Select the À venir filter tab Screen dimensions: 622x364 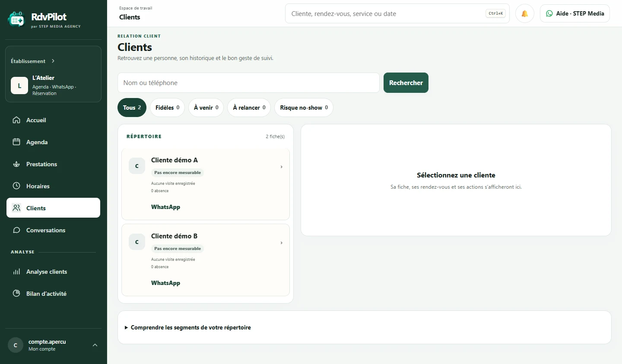click(206, 108)
